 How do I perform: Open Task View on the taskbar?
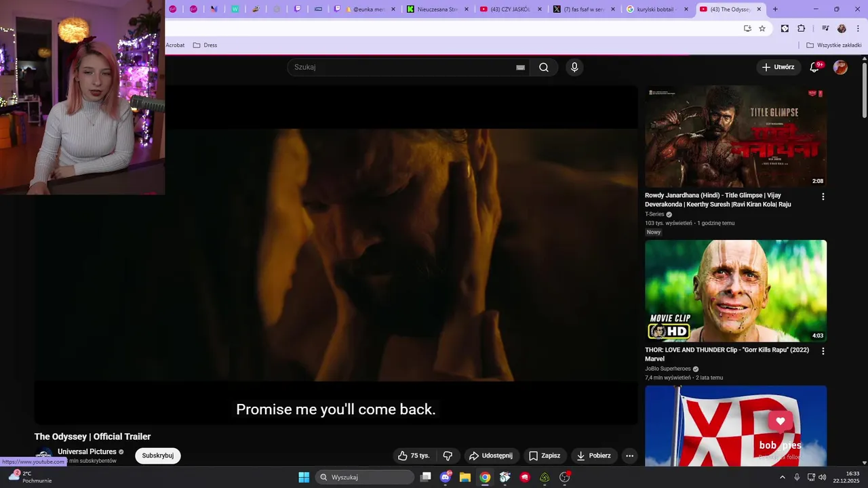coord(425,477)
